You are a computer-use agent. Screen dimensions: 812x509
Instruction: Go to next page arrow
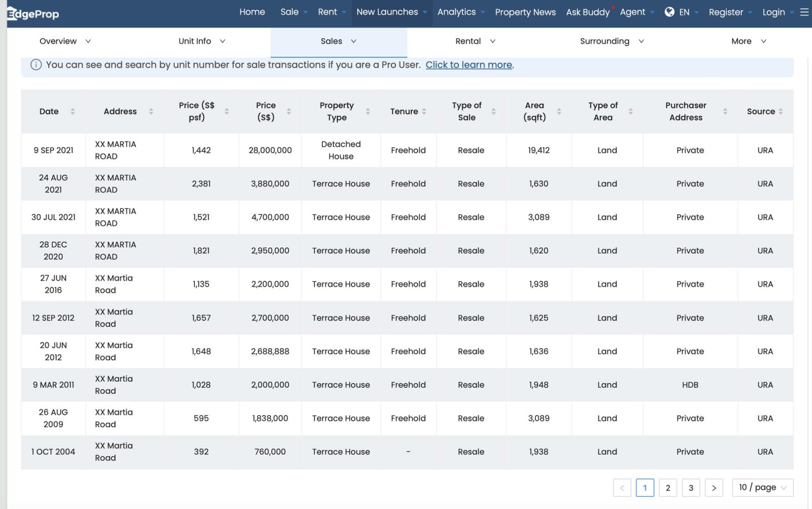point(714,488)
